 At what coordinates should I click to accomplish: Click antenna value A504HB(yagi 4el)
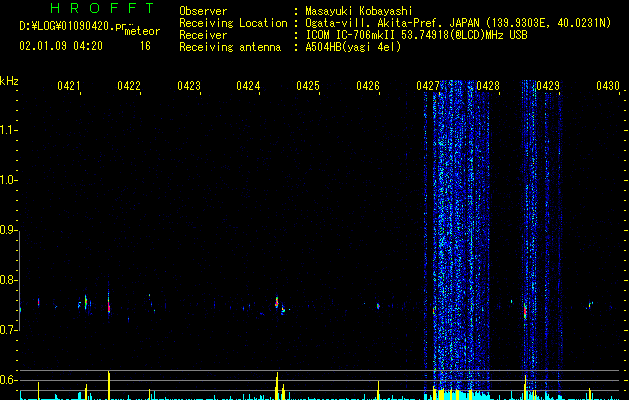click(353, 47)
